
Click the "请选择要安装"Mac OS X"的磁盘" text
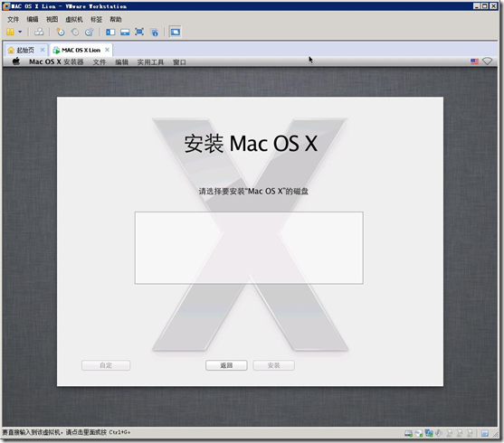coord(253,192)
